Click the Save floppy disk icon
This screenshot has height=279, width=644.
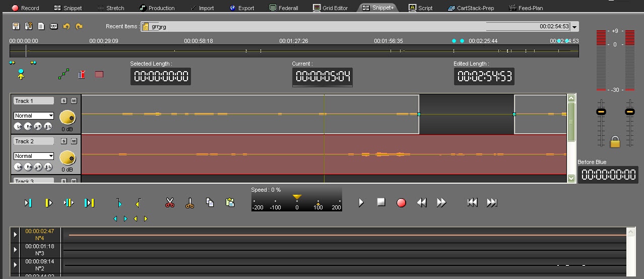16,26
